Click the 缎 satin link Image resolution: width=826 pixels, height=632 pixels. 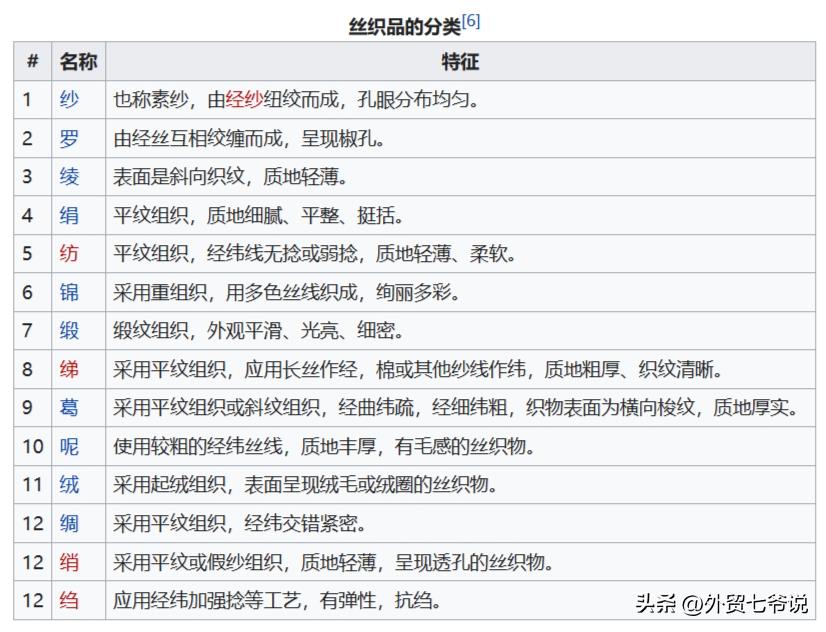(69, 331)
